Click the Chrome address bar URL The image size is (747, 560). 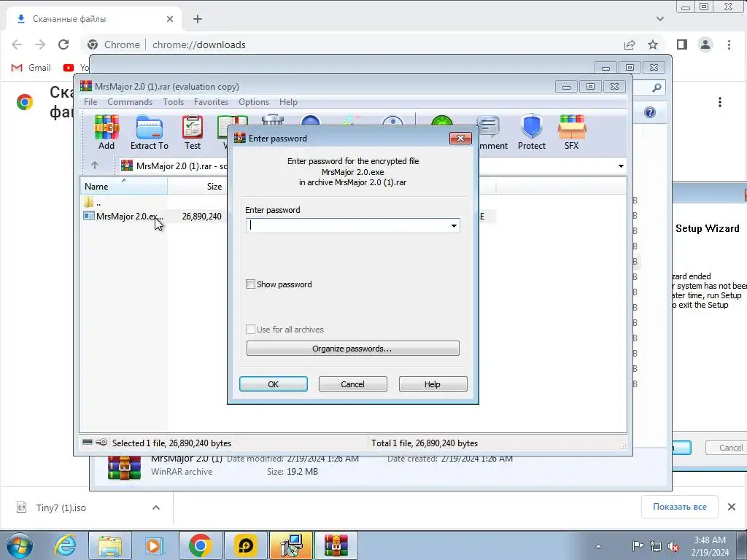pyautogui.click(x=199, y=44)
